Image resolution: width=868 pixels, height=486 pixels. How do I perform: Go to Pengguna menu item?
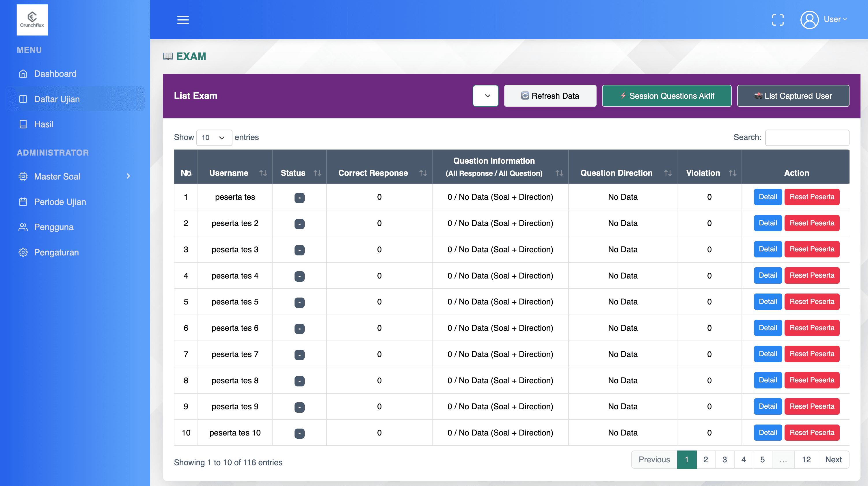pyautogui.click(x=54, y=227)
